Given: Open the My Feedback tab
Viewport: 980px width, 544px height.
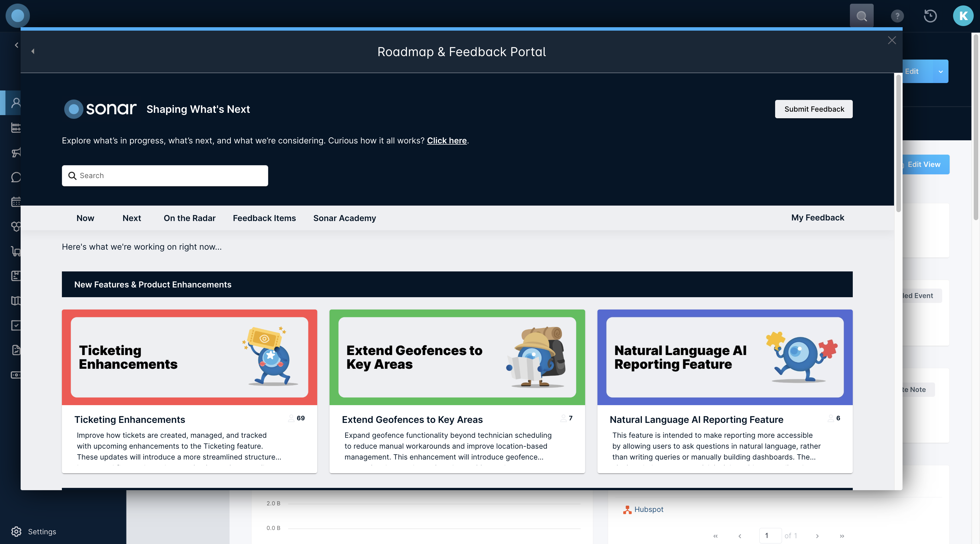Looking at the screenshot, I should click(x=817, y=218).
